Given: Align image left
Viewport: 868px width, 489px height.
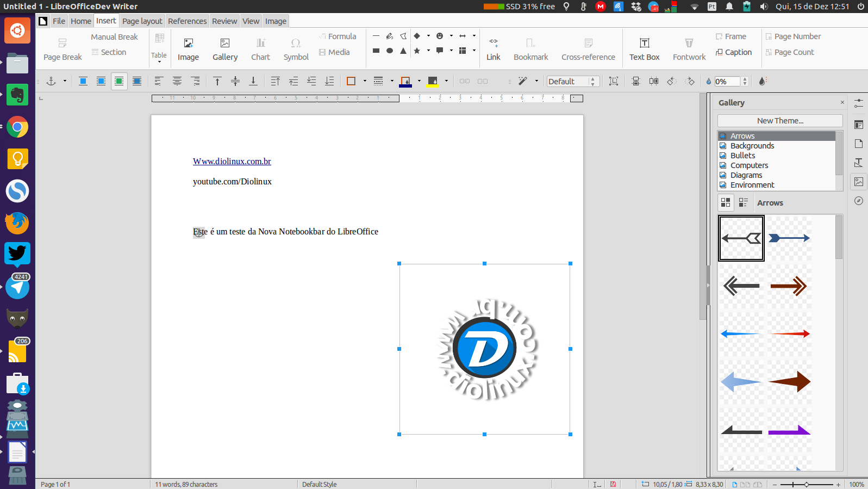Looking at the screenshot, I should (x=159, y=81).
